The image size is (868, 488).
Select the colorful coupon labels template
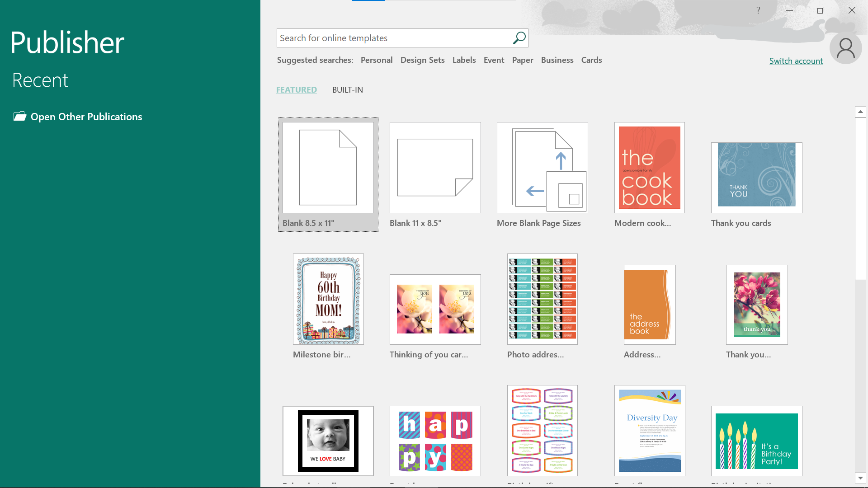542,431
